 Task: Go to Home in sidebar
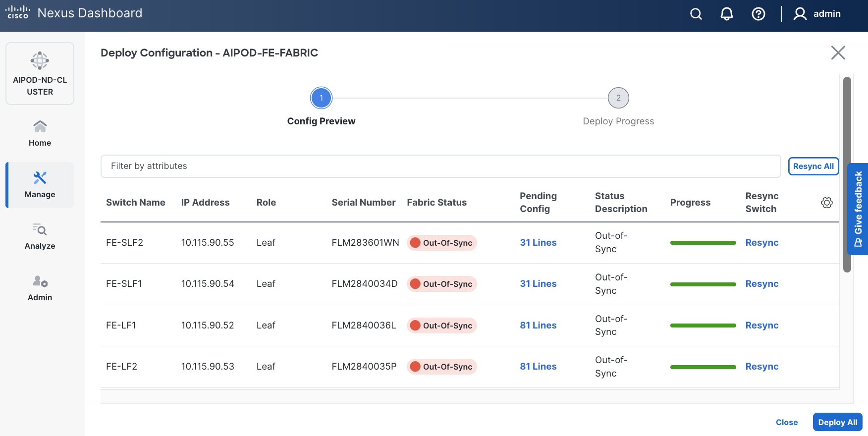pos(40,133)
